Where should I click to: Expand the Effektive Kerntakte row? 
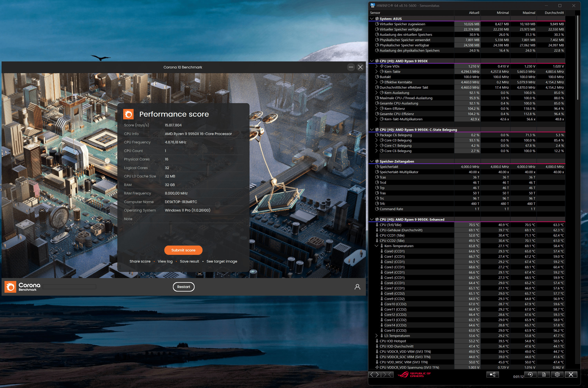[376, 82]
